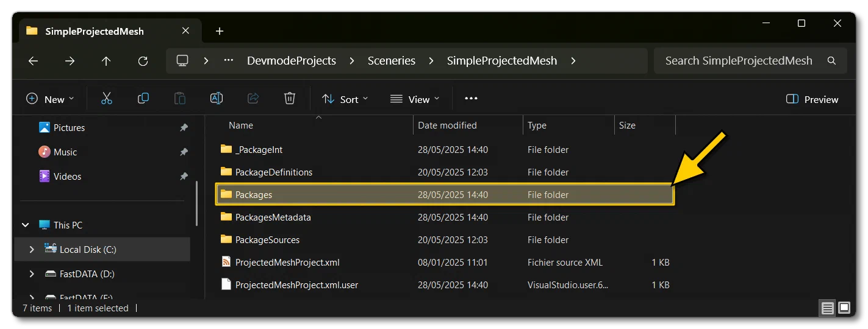
Task: Open the See more ellipsis menu
Action: click(471, 99)
